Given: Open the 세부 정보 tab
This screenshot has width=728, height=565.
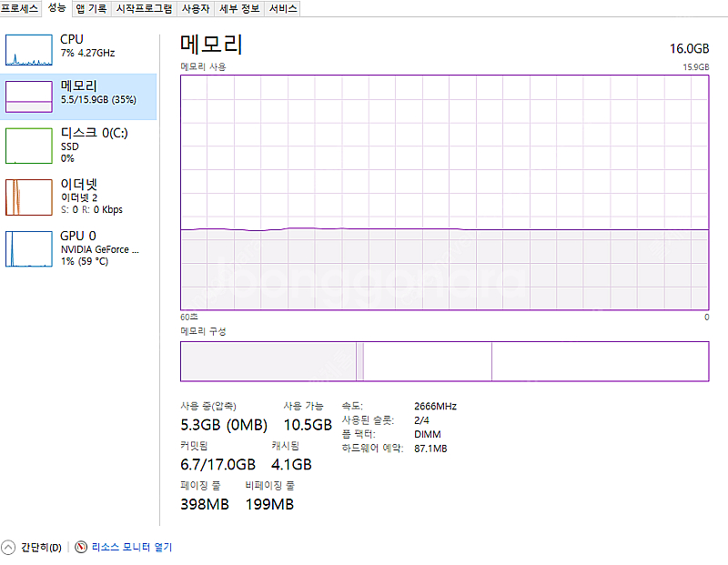Looking at the screenshot, I should point(239,8).
